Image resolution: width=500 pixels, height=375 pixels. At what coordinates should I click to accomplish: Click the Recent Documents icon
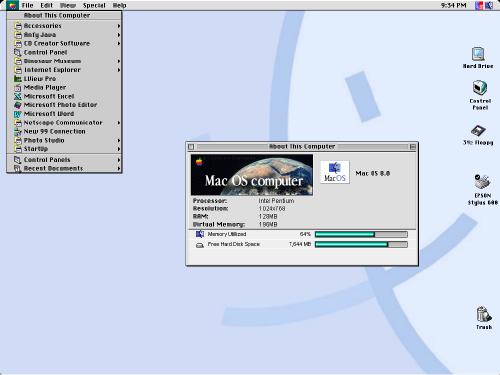[x=18, y=169]
